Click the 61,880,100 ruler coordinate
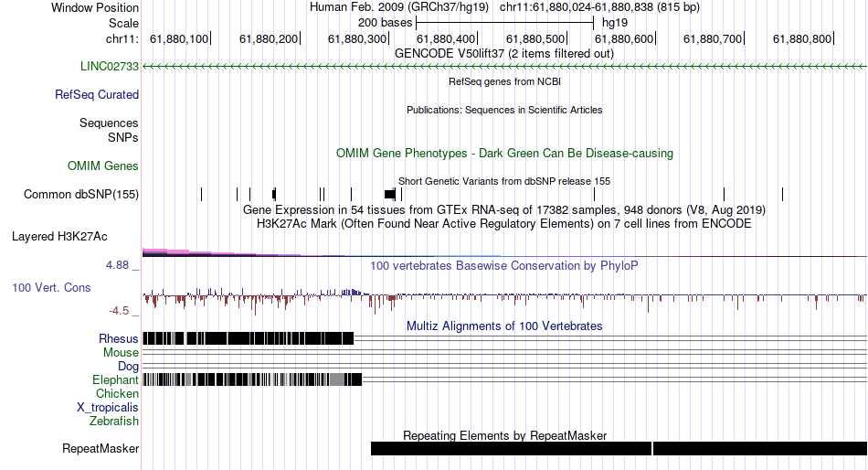This screenshot has width=868, height=470. pos(179,38)
